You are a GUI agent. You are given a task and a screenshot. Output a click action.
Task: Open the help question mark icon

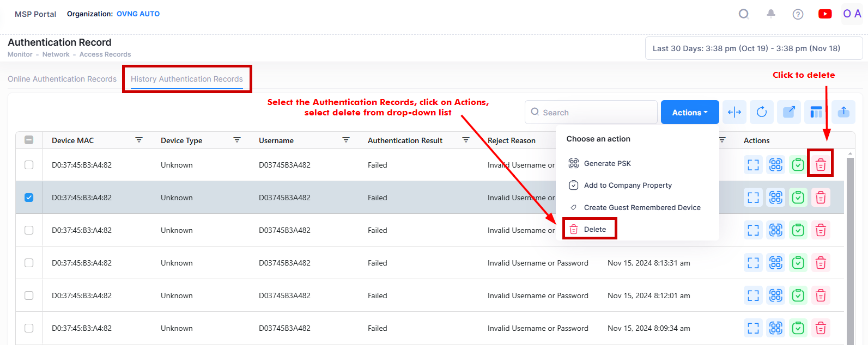tap(798, 14)
